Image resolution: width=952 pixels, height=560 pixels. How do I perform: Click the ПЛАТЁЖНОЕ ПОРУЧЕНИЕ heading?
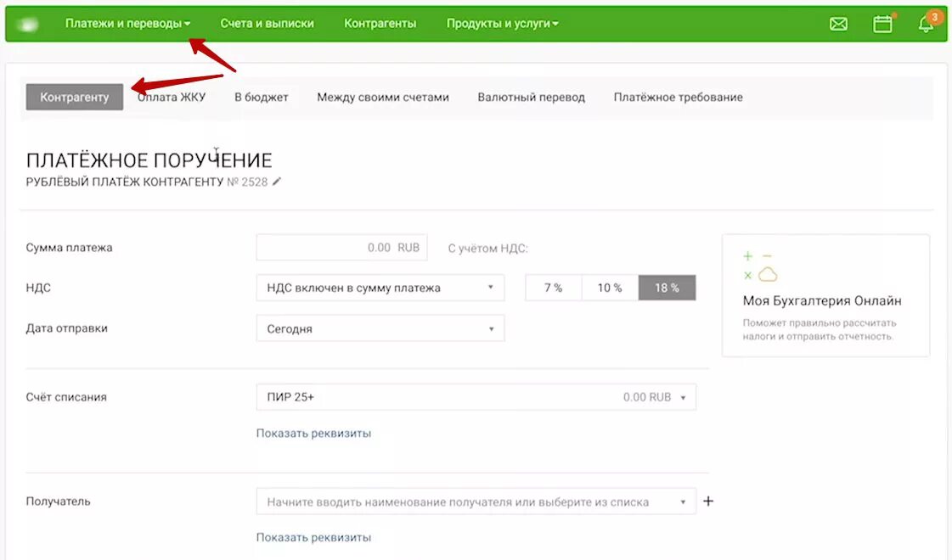149,160
